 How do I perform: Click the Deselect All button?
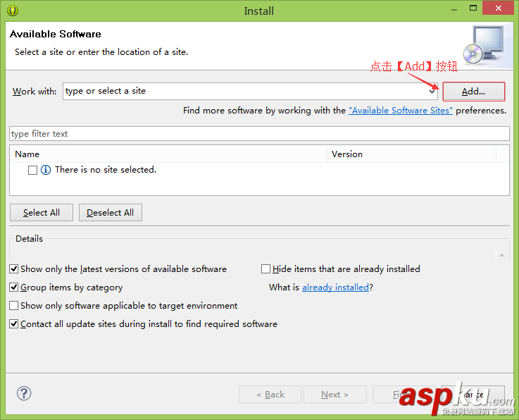coord(111,212)
